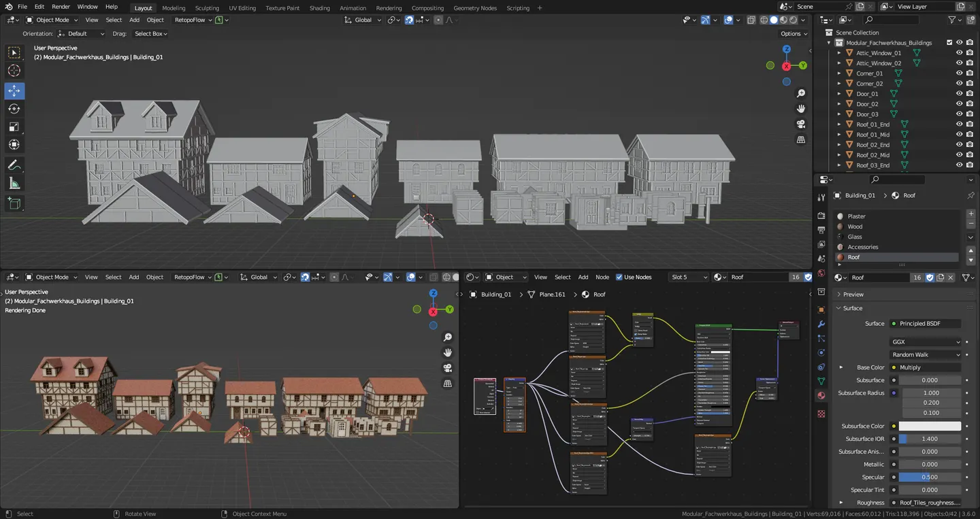The width and height of the screenshot is (980, 519).
Task: Toggle camera view in bottom viewport
Action: tap(448, 368)
